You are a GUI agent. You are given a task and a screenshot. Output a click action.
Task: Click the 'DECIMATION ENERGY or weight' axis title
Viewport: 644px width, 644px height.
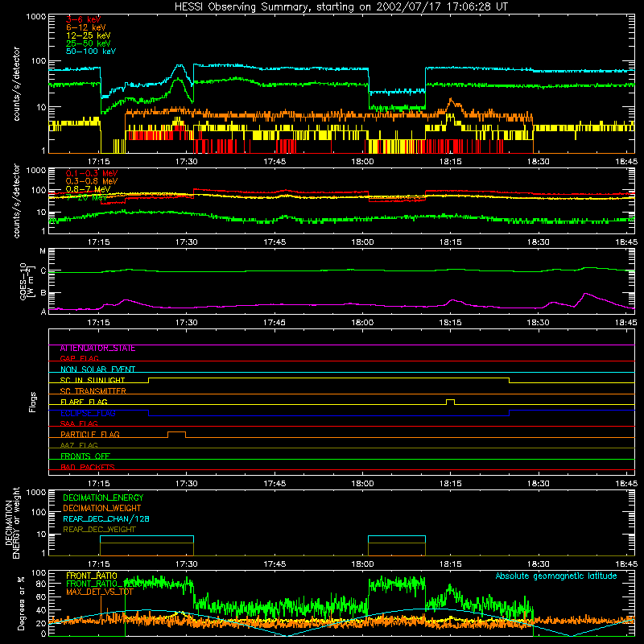[x=12, y=523]
